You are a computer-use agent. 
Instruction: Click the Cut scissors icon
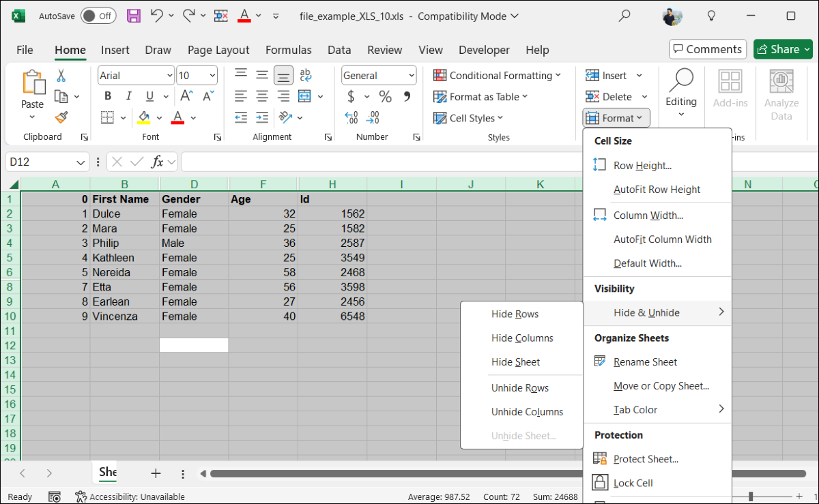click(x=61, y=76)
